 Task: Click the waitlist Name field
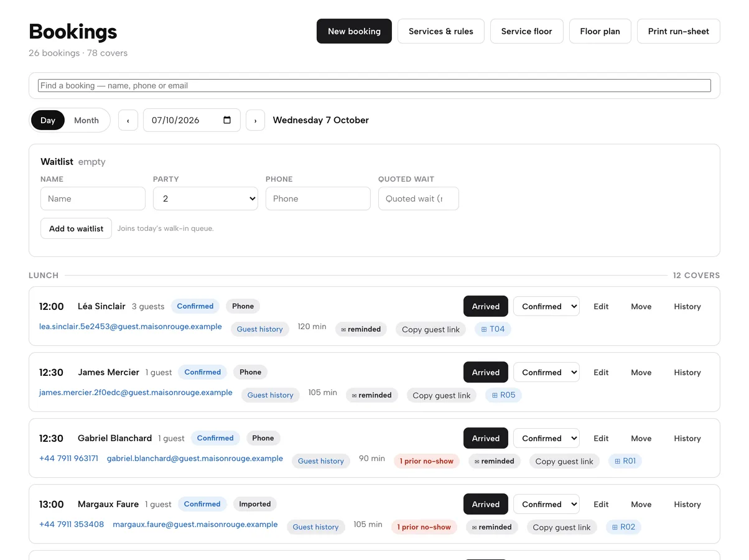click(x=93, y=198)
